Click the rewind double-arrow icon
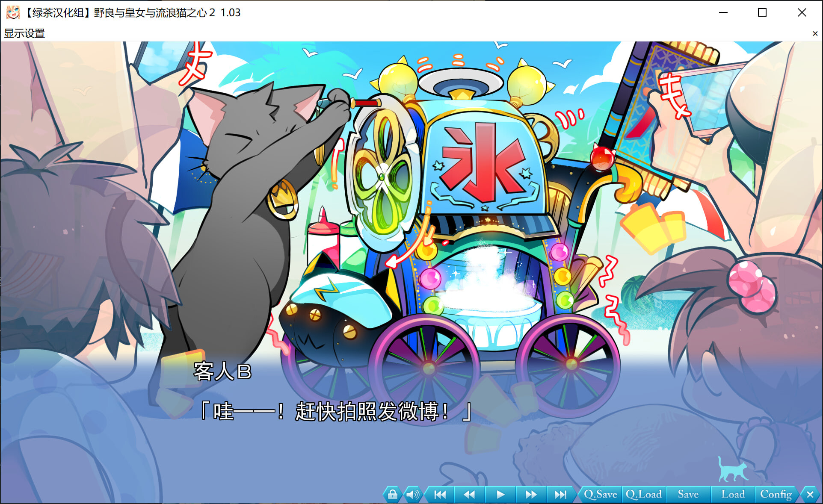Image resolution: width=823 pixels, height=504 pixels. pos(470,495)
